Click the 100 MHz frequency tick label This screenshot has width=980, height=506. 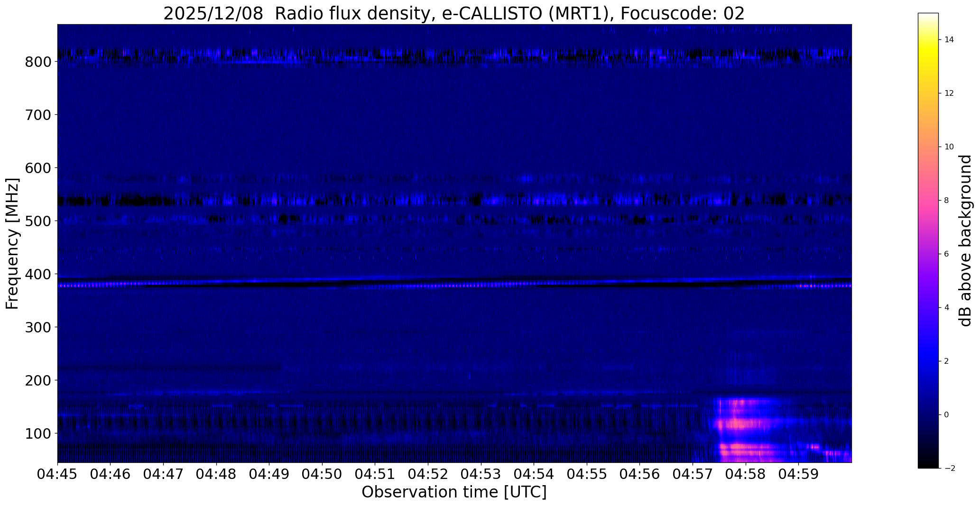click(x=37, y=433)
